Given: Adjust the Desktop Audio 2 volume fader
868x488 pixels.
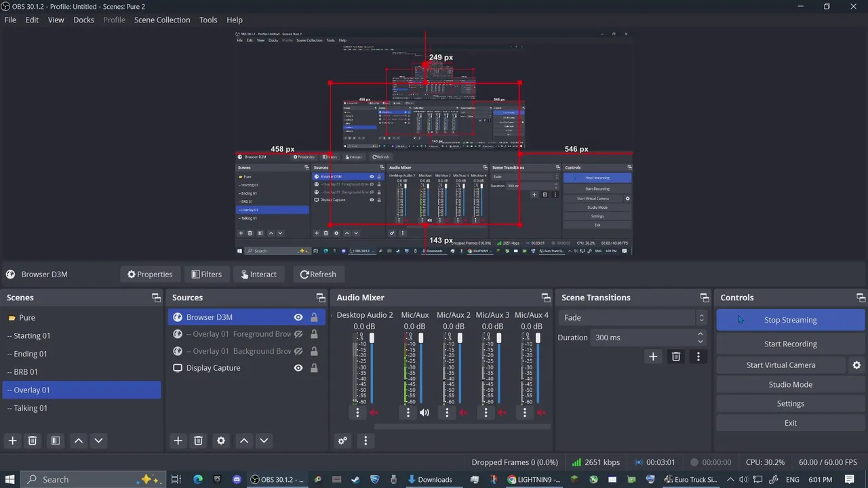Looking at the screenshot, I should point(372,338).
